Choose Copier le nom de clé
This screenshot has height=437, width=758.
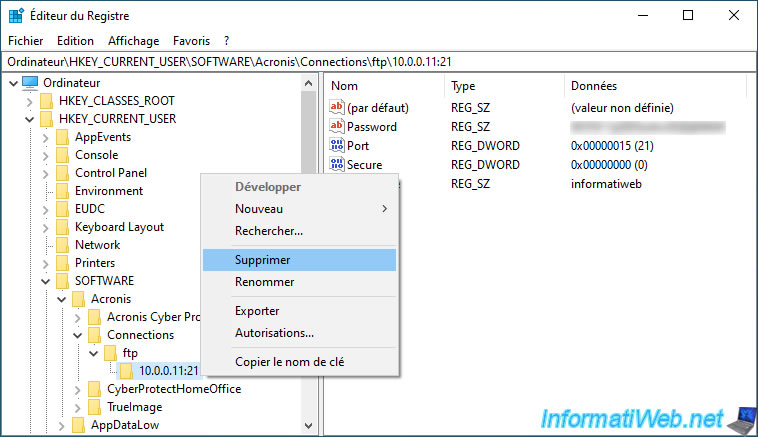click(x=300, y=362)
